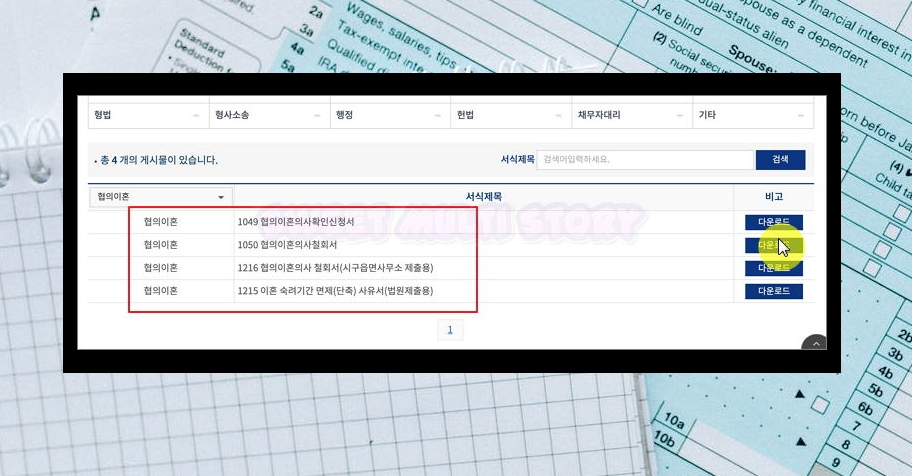Select 1216 협의이혼의사 철회서(시구읍면사무소 제출용) text
This screenshot has height=476, width=912.
335,268
